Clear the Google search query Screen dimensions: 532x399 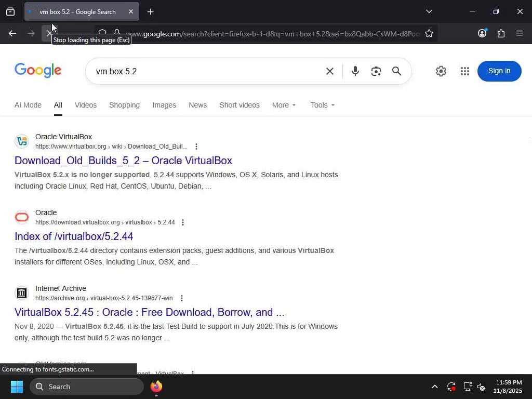tap(329, 71)
